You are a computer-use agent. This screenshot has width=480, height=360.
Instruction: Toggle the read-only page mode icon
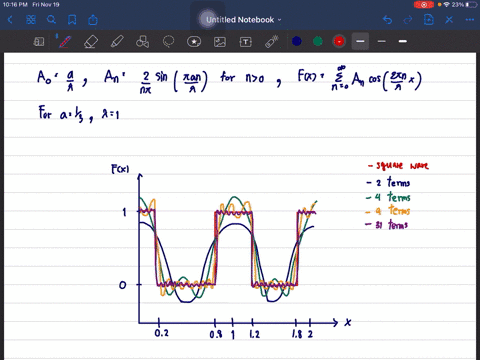(x=39, y=42)
